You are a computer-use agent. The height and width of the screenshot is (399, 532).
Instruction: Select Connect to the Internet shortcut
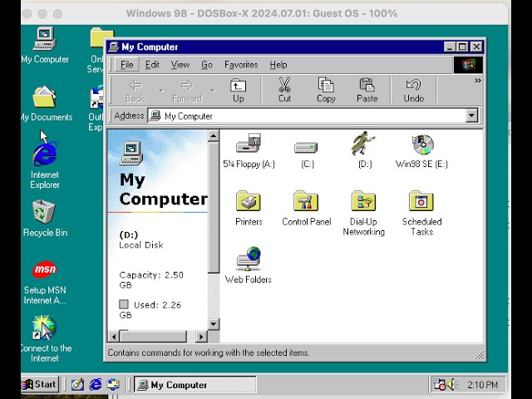(45, 338)
